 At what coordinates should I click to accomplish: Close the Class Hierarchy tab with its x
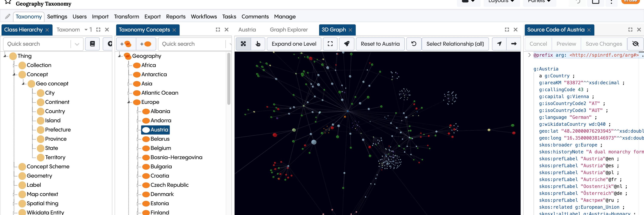tap(47, 30)
